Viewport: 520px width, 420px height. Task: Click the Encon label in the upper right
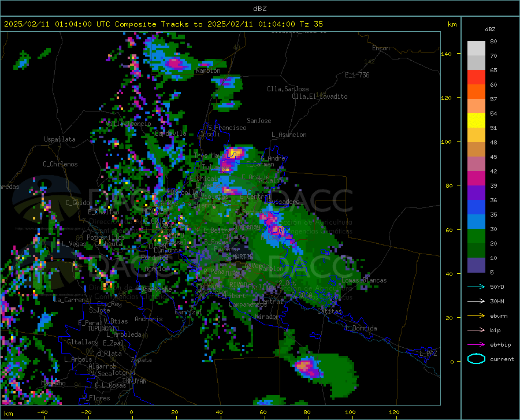pos(381,48)
